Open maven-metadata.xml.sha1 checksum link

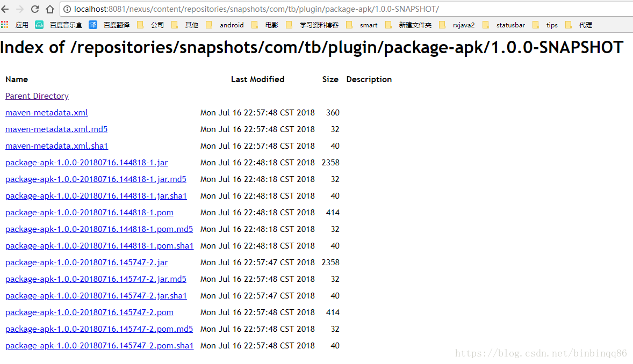coord(56,145)
